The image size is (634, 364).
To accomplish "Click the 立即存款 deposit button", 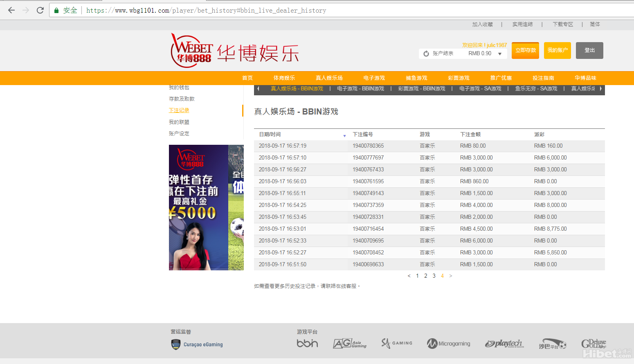I will [525, 50].
